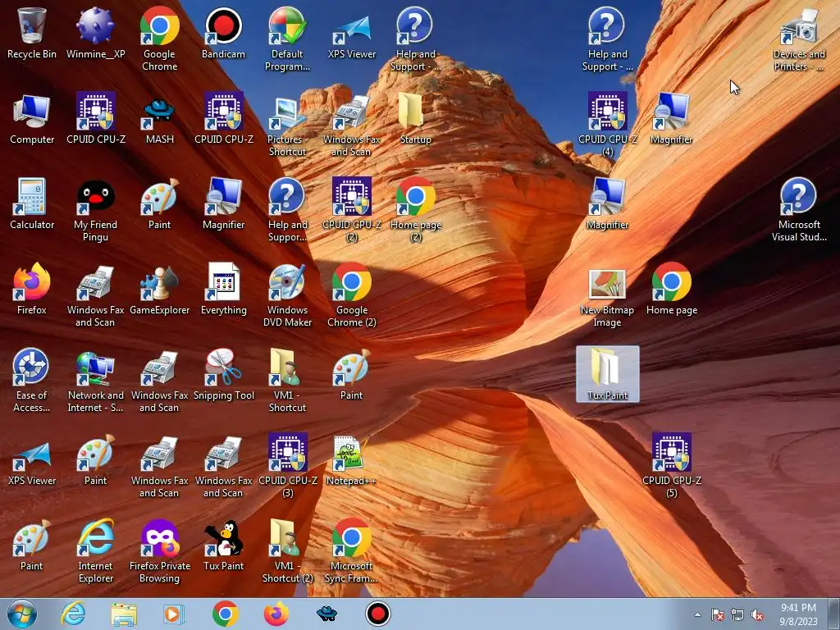
Task: Open the GameExplorer shortcut
Action: point(160,289)
